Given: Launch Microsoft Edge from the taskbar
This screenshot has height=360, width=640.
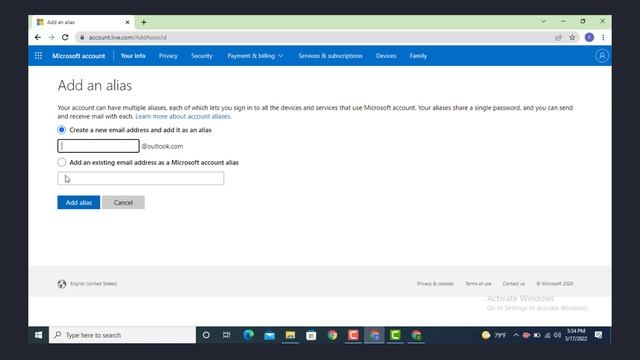Looking at the screenshot, I should click(248, 335).
